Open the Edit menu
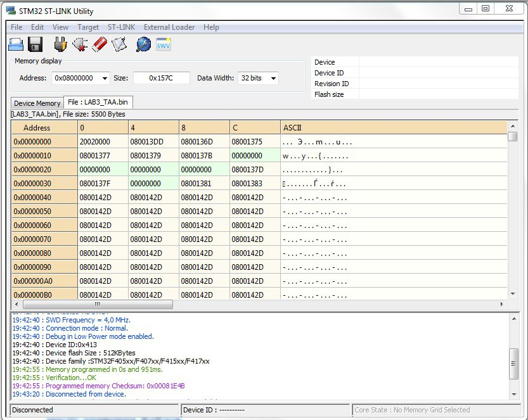 pyautogui.click(x=37, y=27)
